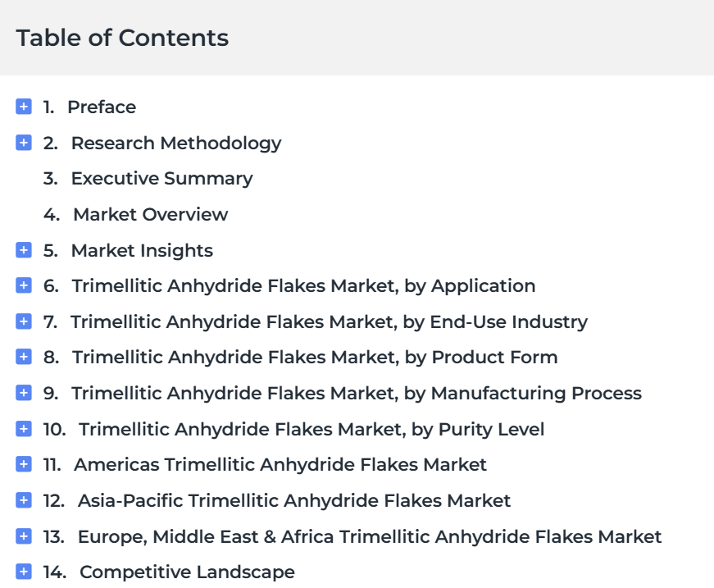714x588 pixels.
Task: Open Manufacturing Process section via plus icon
Action: [24, 393]
